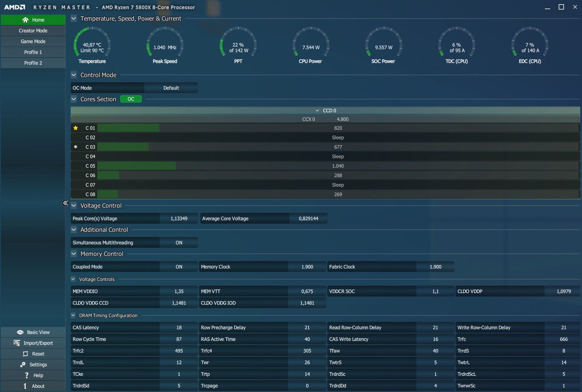This screenshot has width=582, height=392.
Task: Open the About page
Action: [33, 386]
